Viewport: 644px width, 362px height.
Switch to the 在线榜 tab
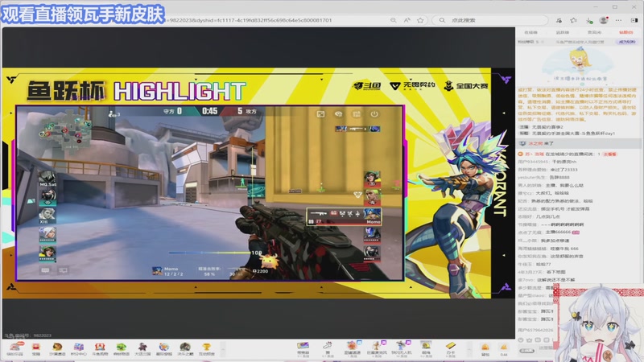click(530, 32)
